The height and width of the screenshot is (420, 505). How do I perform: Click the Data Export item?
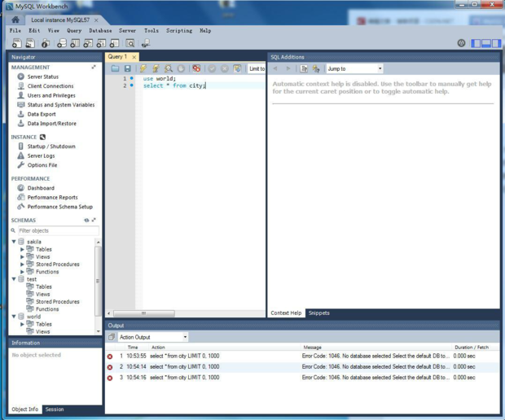(x=42, y=114)
